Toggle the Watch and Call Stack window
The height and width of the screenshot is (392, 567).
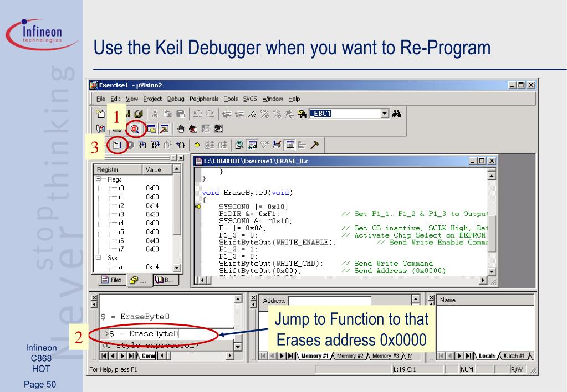252,145
